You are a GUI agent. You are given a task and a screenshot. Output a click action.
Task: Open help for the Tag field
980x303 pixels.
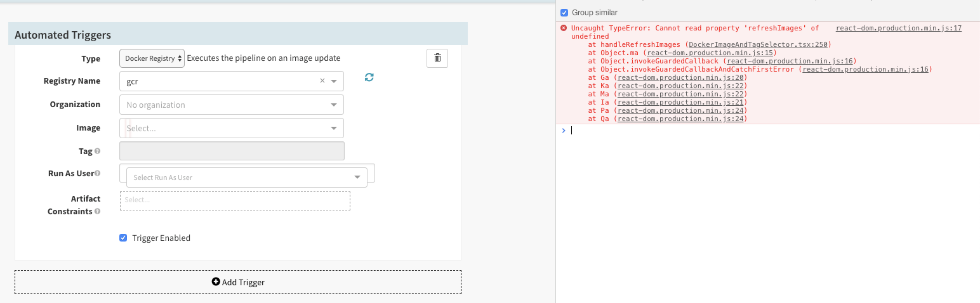tap(98, 151)
